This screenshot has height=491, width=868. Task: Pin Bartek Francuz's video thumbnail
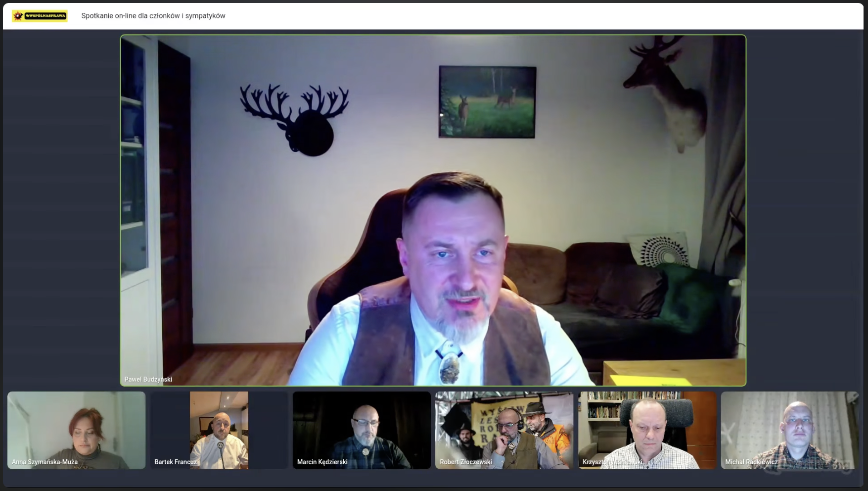click(219, 426)
